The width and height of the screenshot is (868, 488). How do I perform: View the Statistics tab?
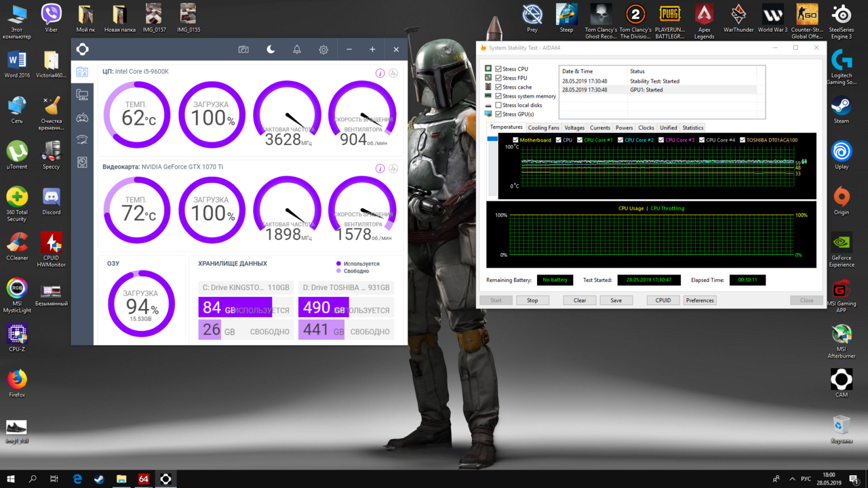pyautogui.click(x=693, y=127)
